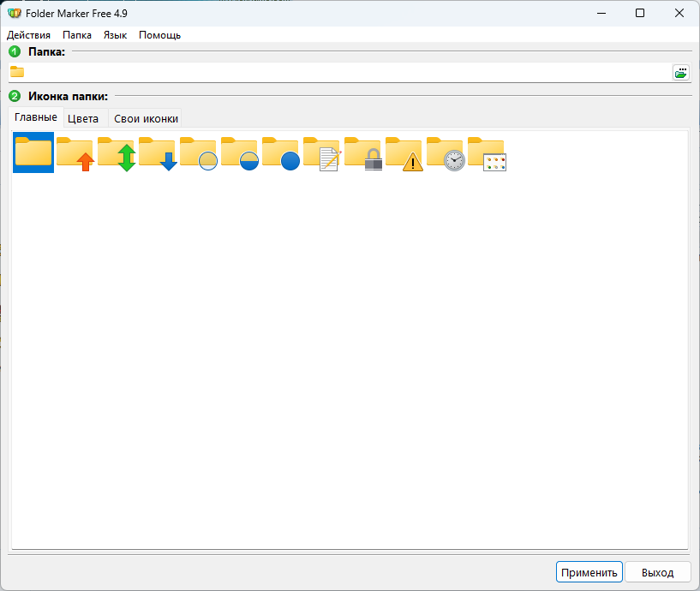
Task: Choose folder icon with notepad and pencil
Action: 322,152
